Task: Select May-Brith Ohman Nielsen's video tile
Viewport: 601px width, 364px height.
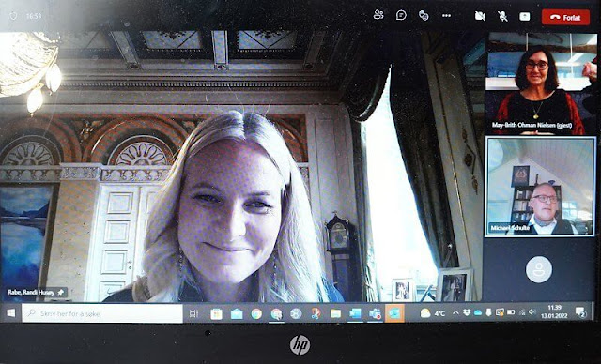Action: (x=541, y=83)
